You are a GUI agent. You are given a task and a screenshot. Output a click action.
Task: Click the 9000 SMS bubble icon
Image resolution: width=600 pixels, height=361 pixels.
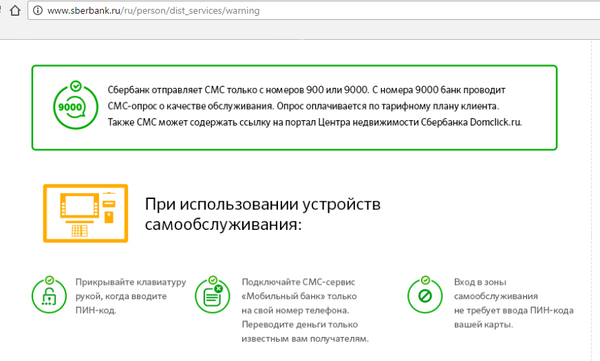[x=75, y=105]
